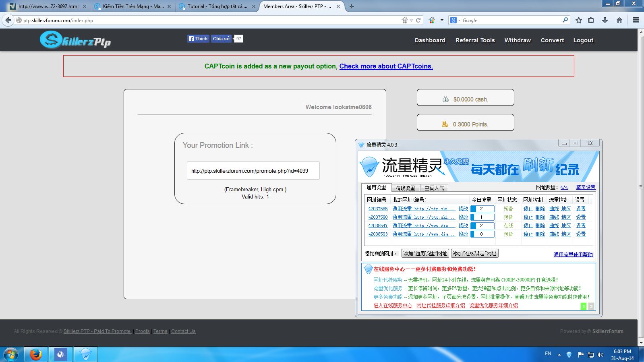Open the Action Center flag tray icon
The image size is (644, 362).
pos(581,355)
